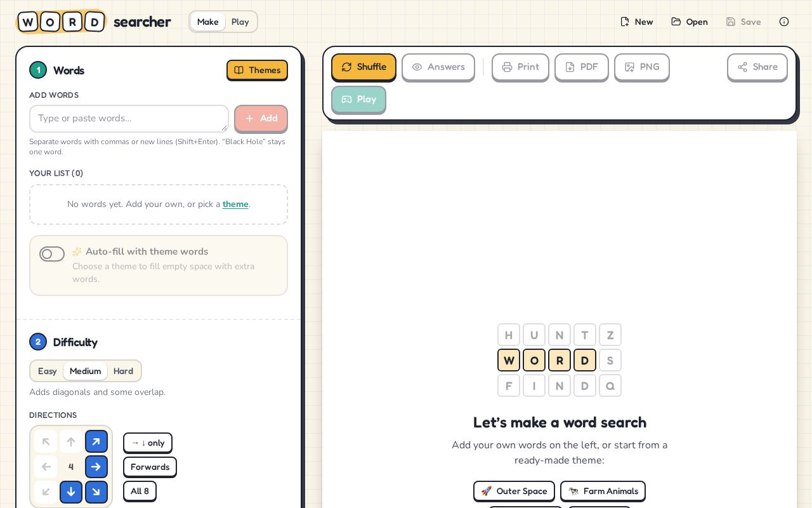Image resolution: width=812 pixels, height=508 pixels.
Task: Click the WORD searcher logo
Action: tap(94, 22)
